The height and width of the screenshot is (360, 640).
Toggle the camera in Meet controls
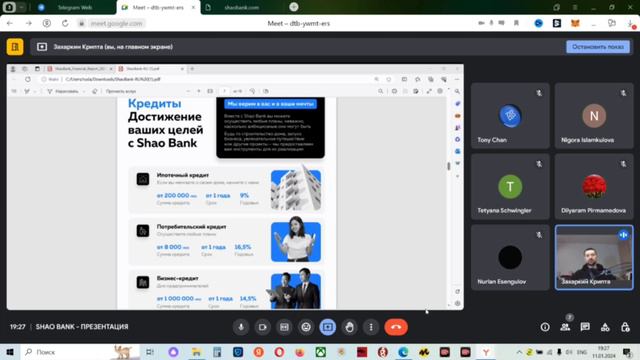pos(262,327)
